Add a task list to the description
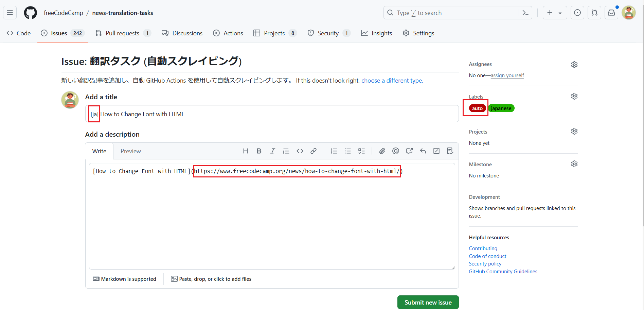Image resolution: width=644 pixels, height=310 pixels. (361, 151)
